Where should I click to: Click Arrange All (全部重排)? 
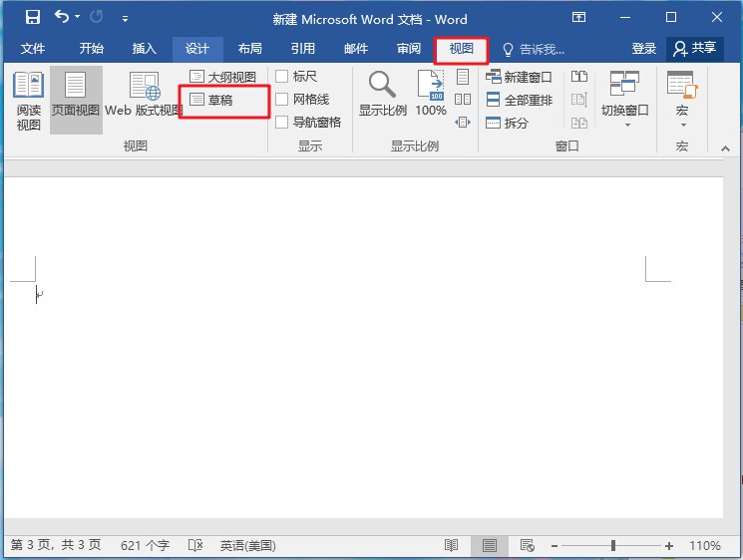click(519, 100)
